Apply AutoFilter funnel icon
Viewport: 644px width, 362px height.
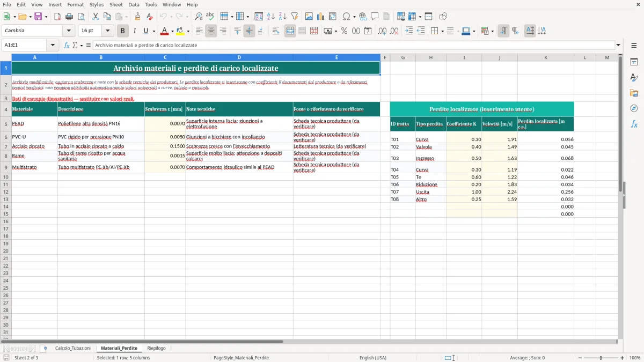pyautogui.click(x=295, y=17)
